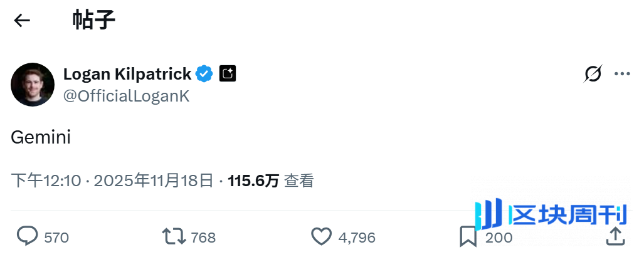Click the Logan Kilpatrick display name
The height and width of the screenshot is (257, 644).
pyautogui.click(x=127, y=74)
